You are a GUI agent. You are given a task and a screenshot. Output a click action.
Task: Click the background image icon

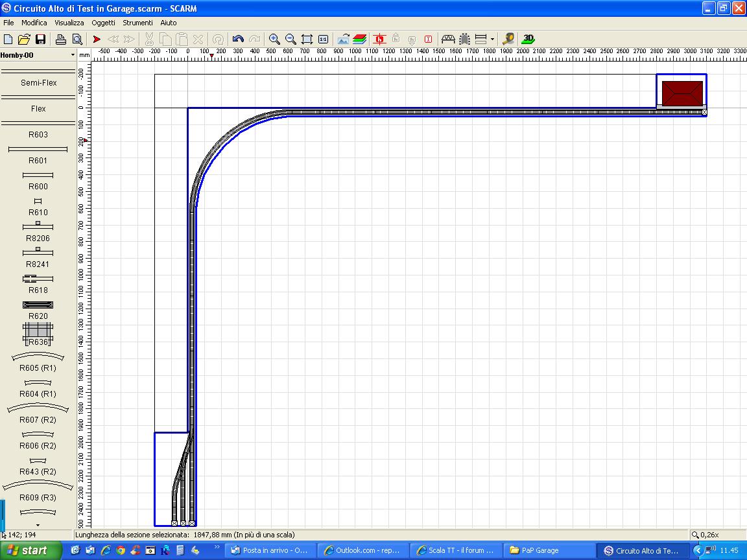coord(343,39)
